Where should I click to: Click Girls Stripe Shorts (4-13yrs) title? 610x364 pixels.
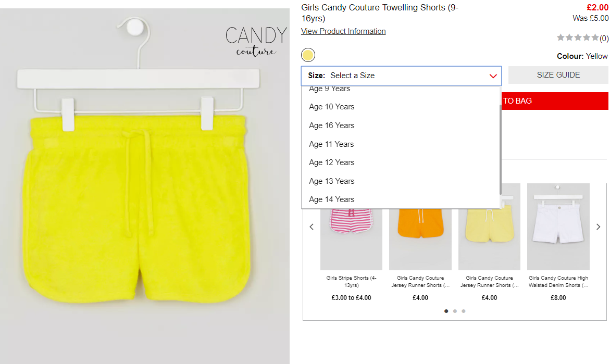point(351,282)
